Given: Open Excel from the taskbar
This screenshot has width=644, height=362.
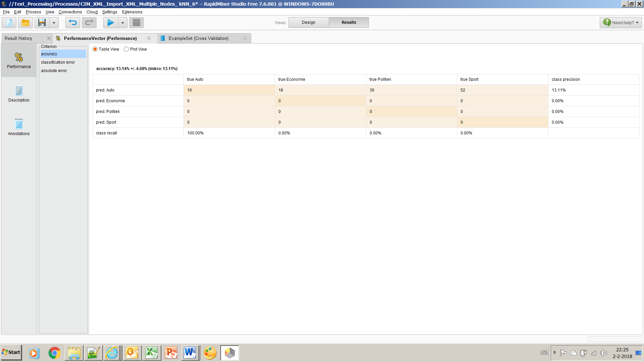Looking at the screenshot, I should [152, 353].
